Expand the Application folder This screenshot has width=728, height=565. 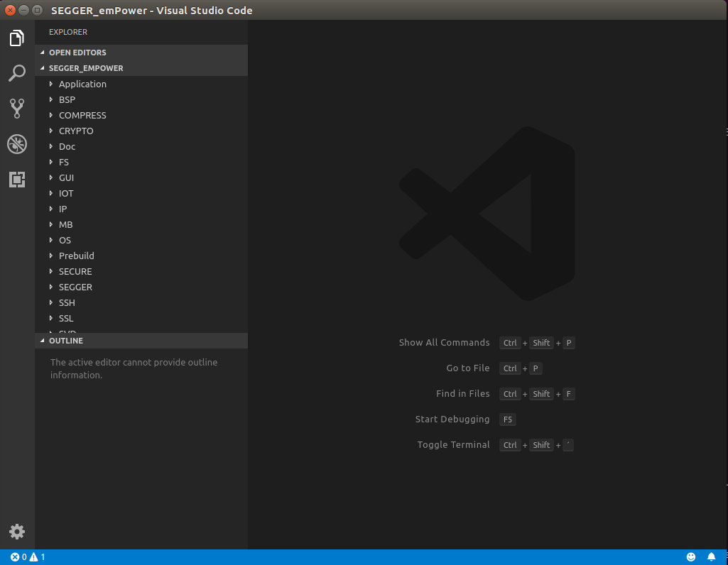[82, 84]
